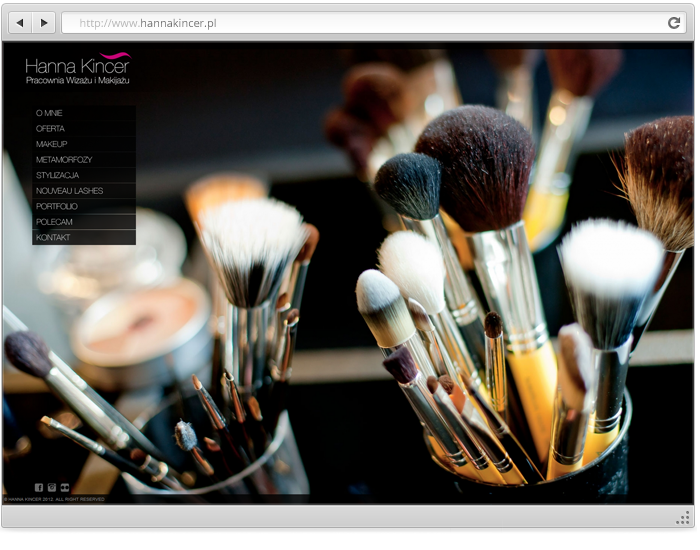Viewport: 700px width, 550px height.
Task: Click the browser back arrow button
Action: pos(20,23)
